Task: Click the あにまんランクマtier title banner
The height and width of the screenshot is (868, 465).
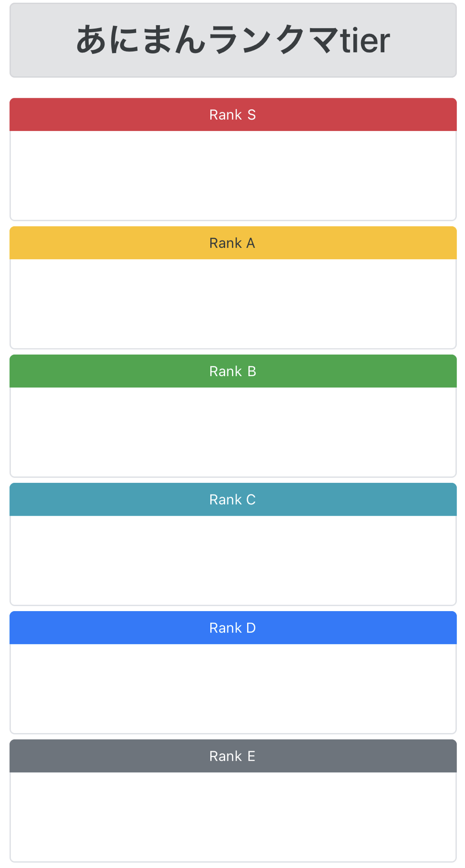Action: point(233,40)
